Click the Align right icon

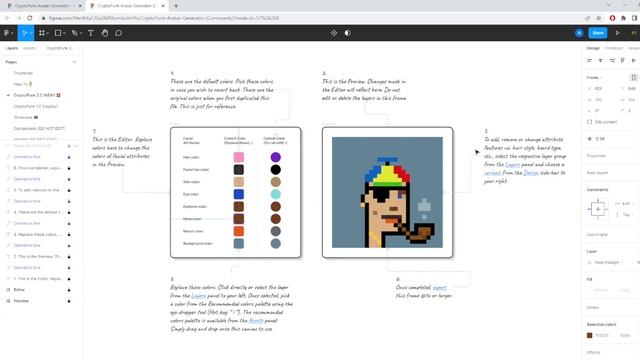612,60
